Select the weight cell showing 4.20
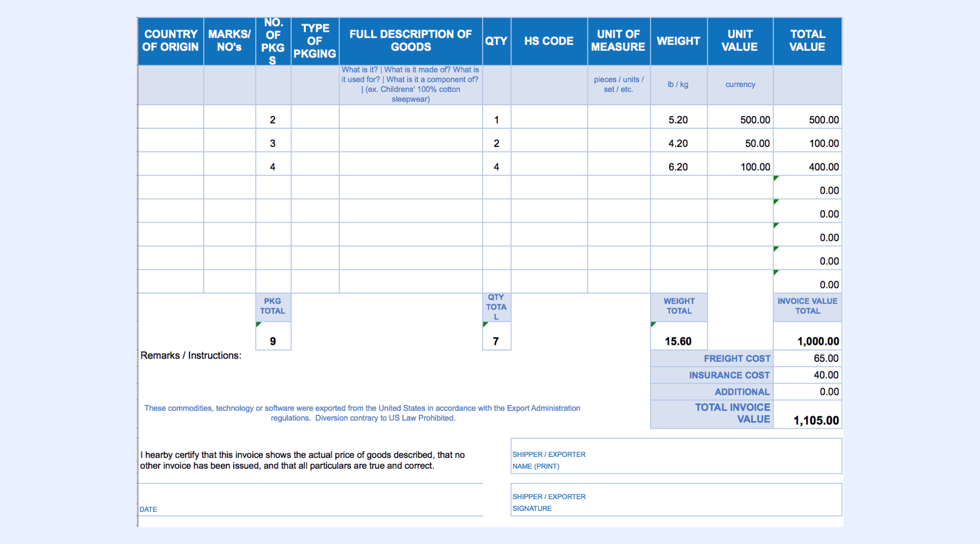Image resolution: width=980 pixels, height=544 pixels. coord(679,141)
